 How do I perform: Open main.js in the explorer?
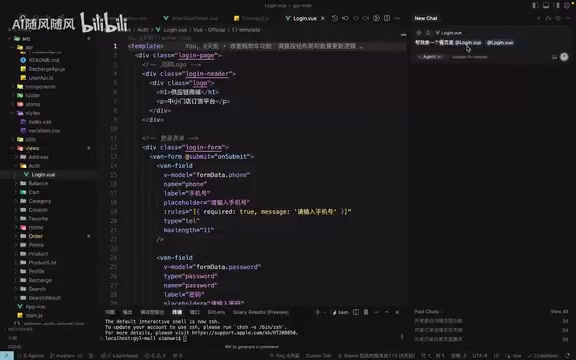point(34,315)
